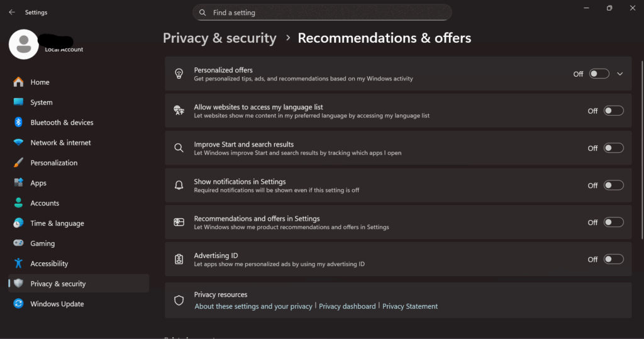Click the Personalization paintbrush icon
Viewport: 644px width, 339px height.
(x=19, y=163)
